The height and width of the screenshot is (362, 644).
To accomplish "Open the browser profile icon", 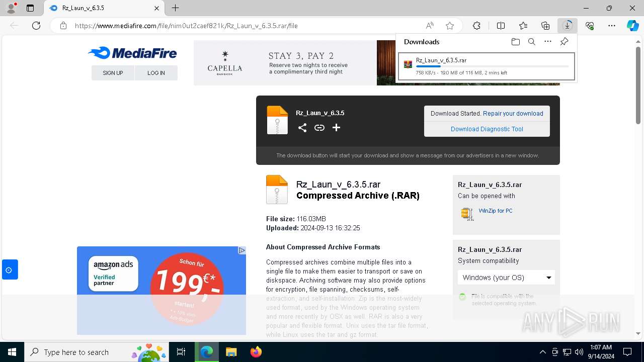I will [11, 8].
